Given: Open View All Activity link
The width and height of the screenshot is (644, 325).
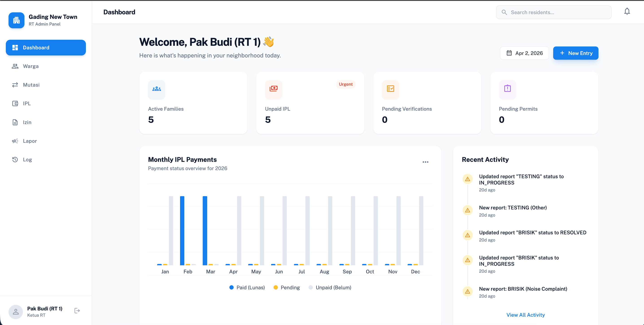Looking at the screenshot, I should tap(526, 315).
